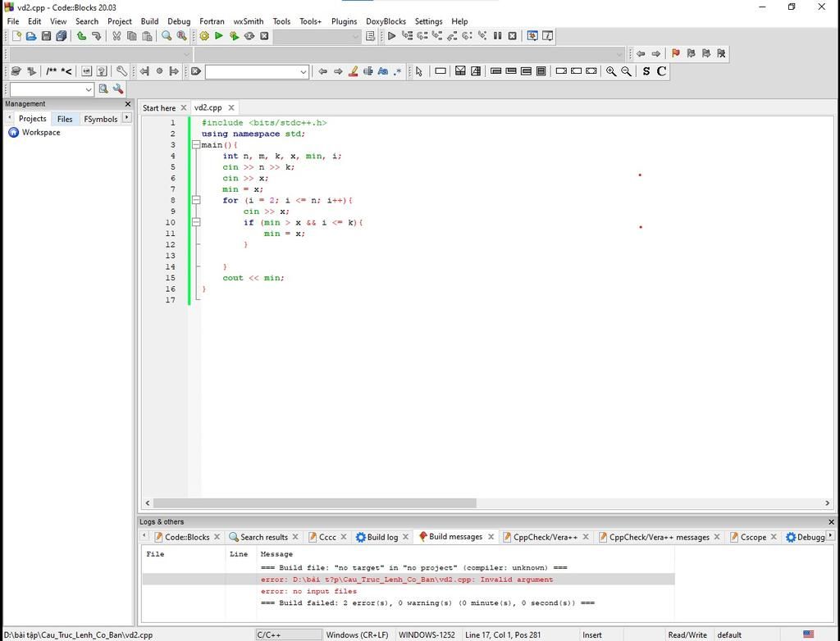Toggle the selected text search option icon

[368, 71]
